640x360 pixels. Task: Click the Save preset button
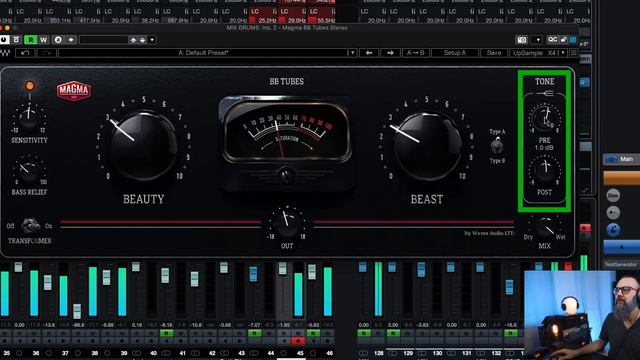pyautogui.click(x=493, y=53)
